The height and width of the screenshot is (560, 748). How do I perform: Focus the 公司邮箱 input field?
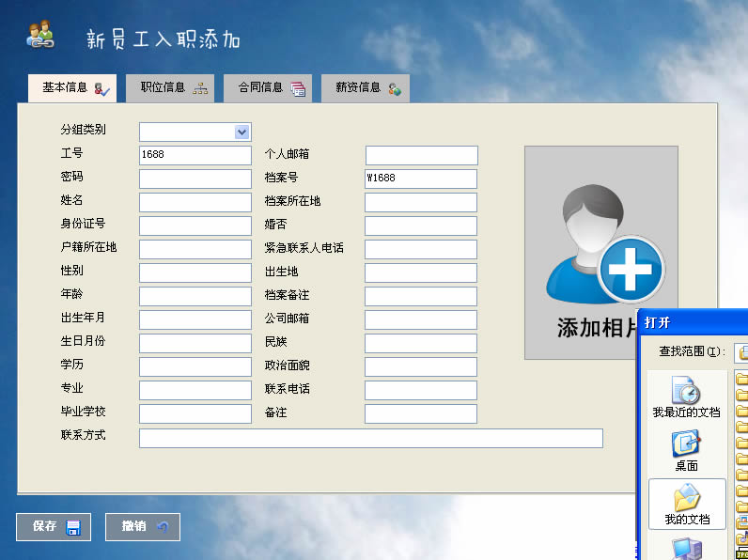point(421,320)
